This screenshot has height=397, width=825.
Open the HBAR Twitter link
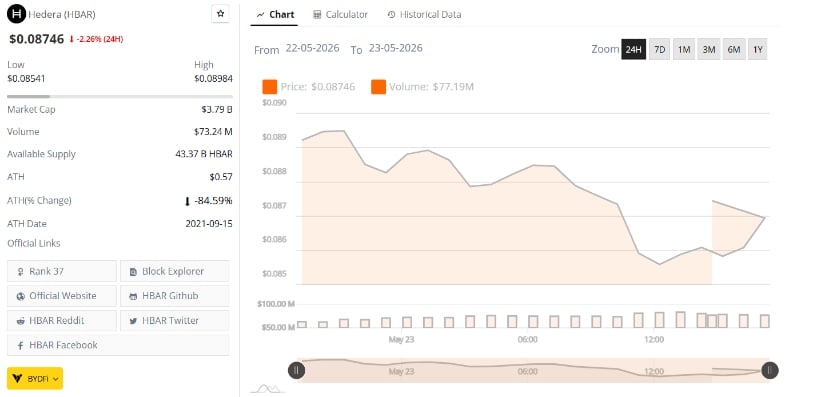pyautogui.click(x=175, y=321)
